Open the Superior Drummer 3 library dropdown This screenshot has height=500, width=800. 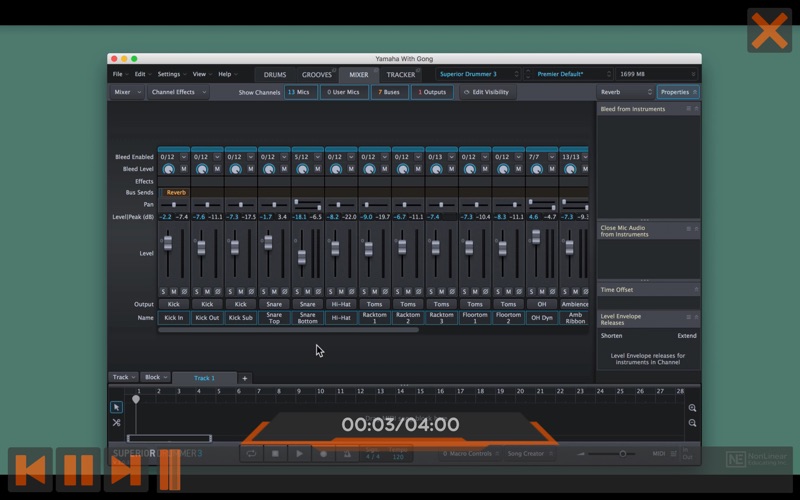pyautogui.click(x=478, y=74)
